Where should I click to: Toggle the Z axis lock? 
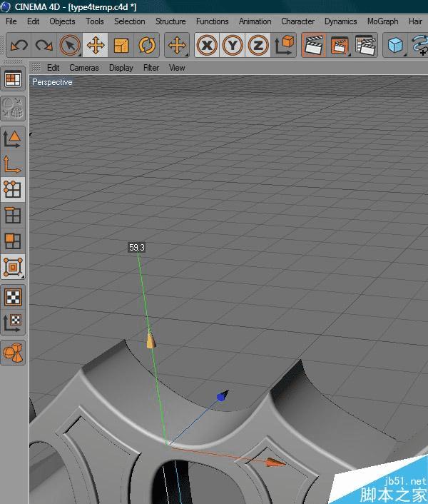click(x=258, y=46)
